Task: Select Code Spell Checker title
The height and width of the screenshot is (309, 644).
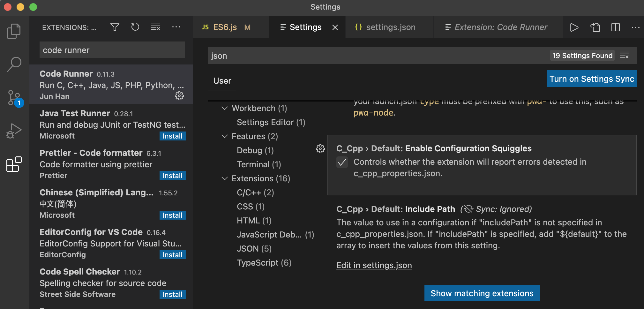Action: [x=80, y=272]
